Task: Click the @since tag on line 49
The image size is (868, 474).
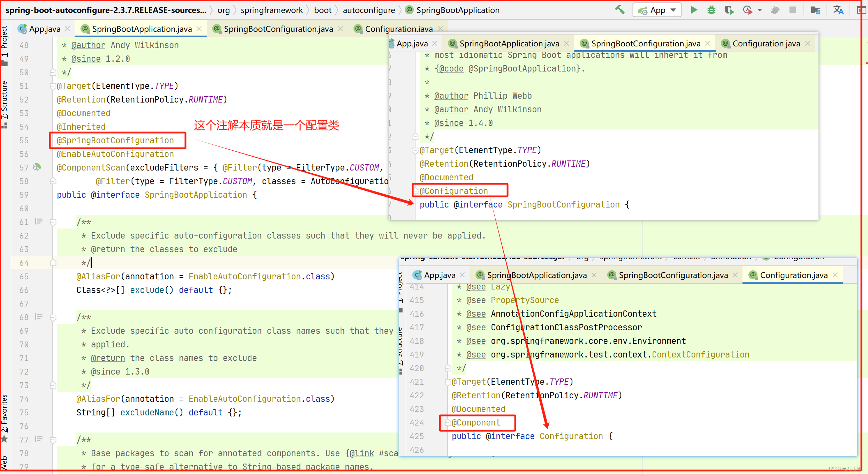Action: [86, 59]
